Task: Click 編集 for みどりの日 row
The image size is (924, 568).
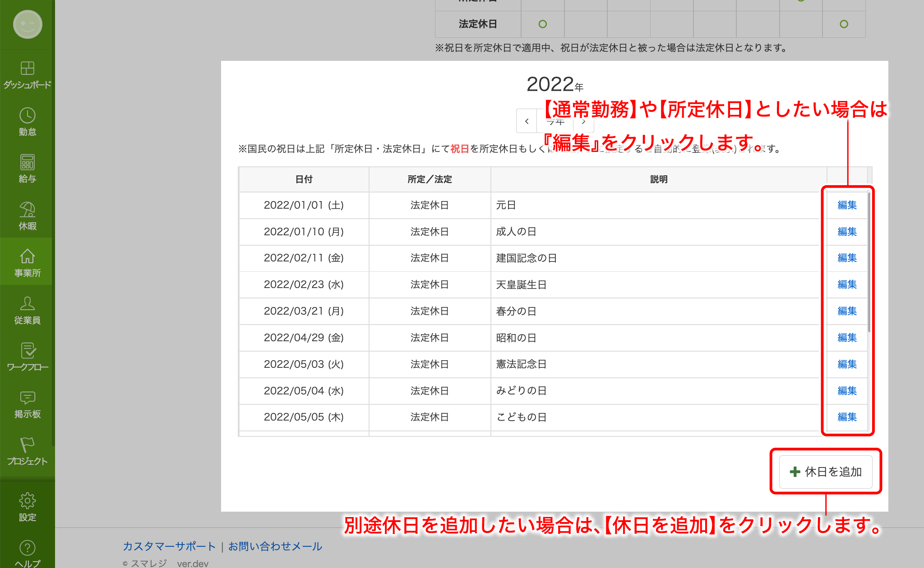Action: (847, 391)
